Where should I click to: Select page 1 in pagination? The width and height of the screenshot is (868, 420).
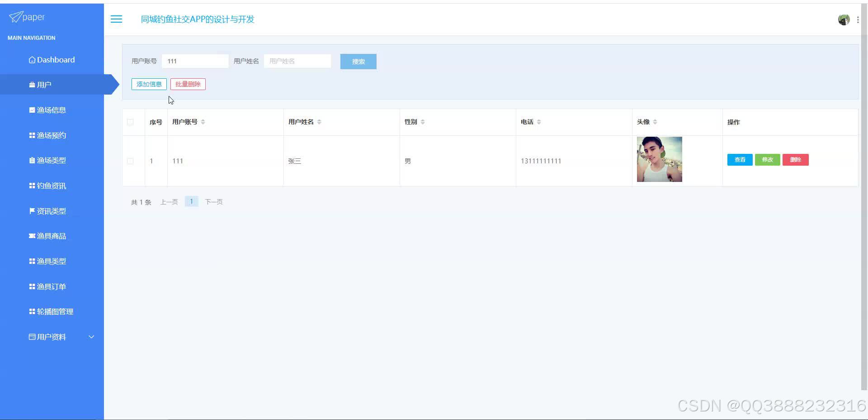tap(191, 201)
